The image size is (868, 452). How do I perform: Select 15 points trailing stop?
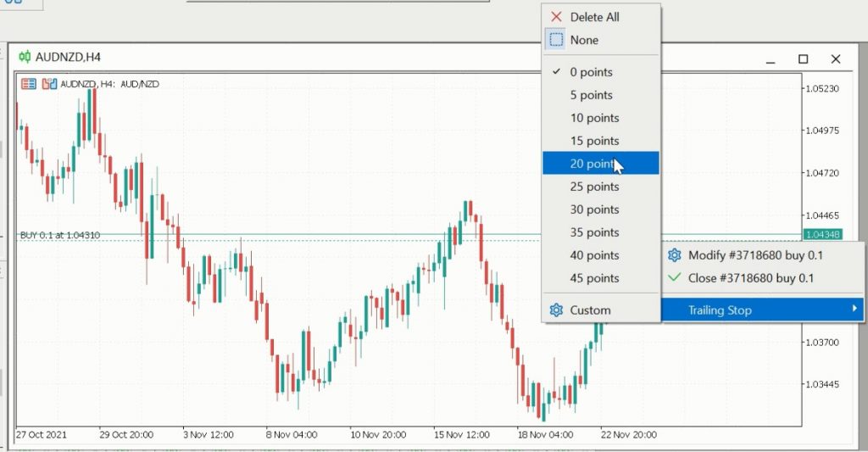[x=601, y=141]
